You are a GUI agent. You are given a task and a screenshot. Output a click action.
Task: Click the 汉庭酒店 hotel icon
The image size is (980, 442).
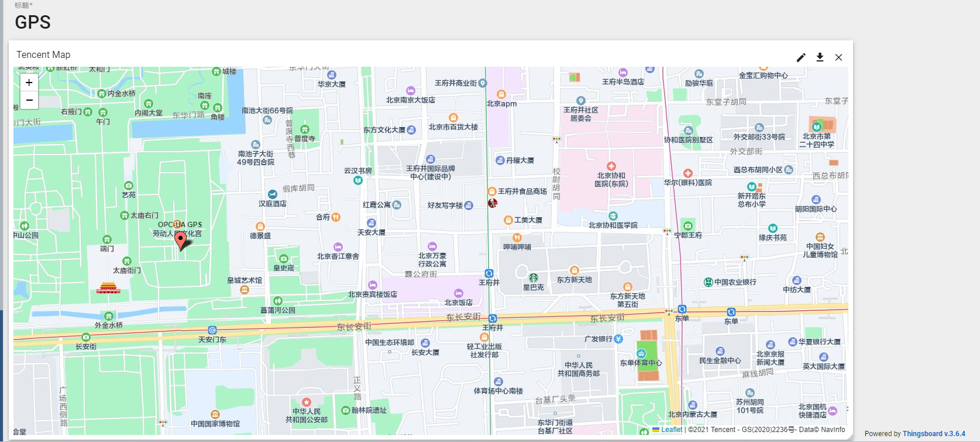273,194
